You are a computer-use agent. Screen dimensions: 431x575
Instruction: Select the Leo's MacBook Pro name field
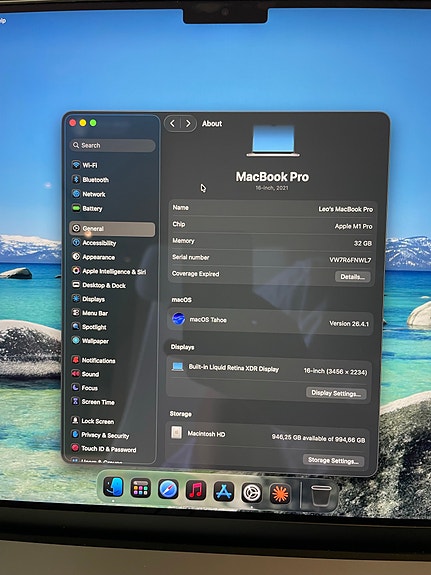pyautogui.click(x=273, y=208)
